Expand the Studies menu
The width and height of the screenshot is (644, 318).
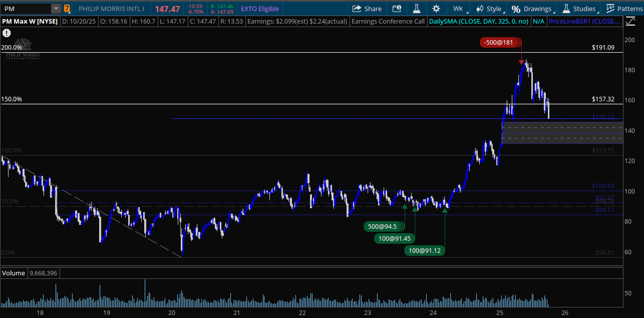(x=580, y=9)
